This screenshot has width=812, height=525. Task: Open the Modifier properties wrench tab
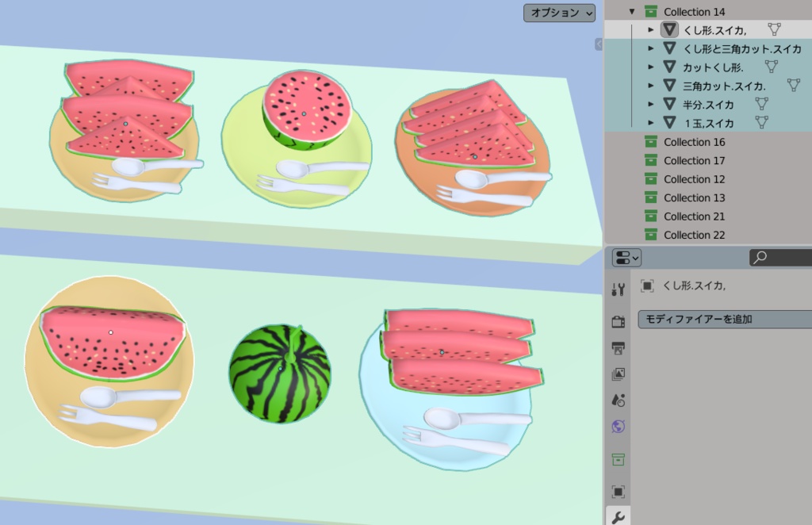(x=618, y=517)
